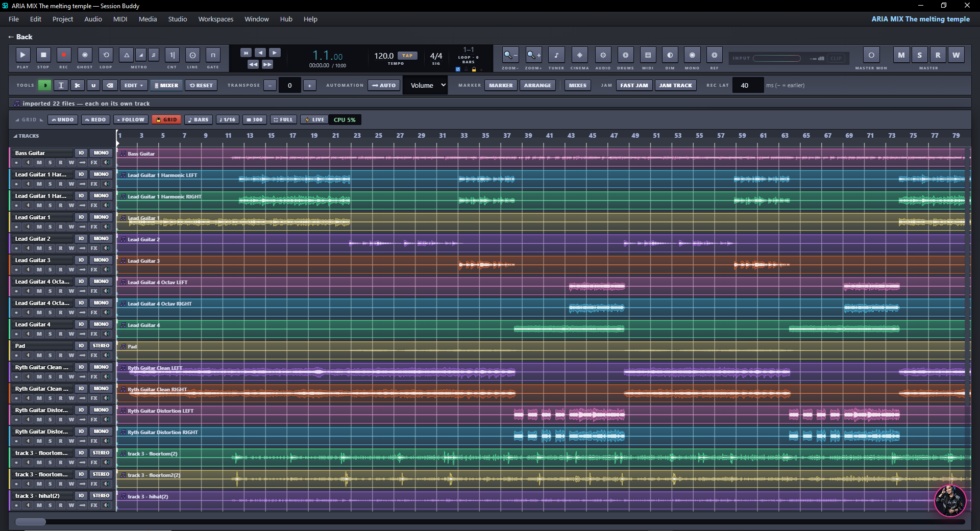Toggle the Master Mon circle button
The height and width of the screenshot is (531, 980).
871,55
